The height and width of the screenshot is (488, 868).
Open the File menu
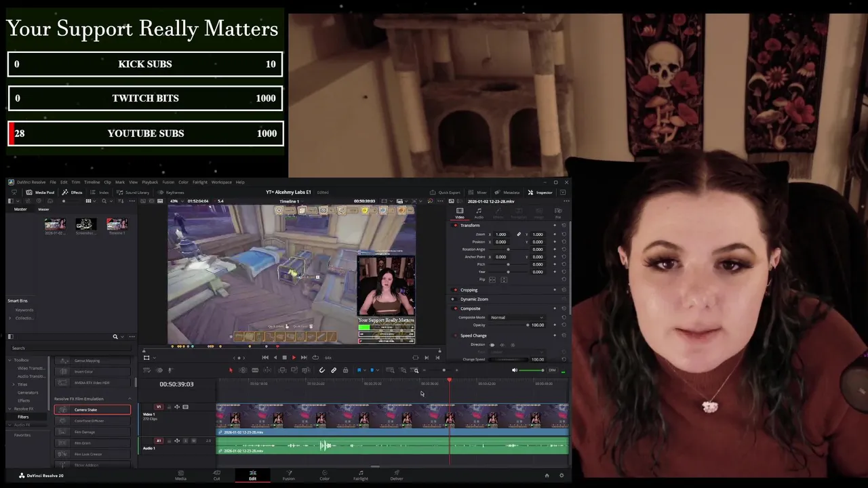point(53,182)
